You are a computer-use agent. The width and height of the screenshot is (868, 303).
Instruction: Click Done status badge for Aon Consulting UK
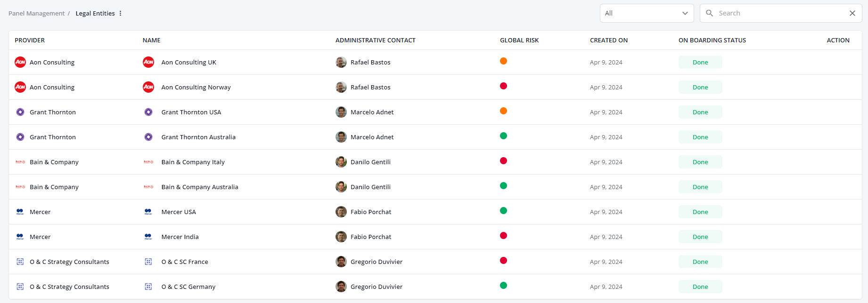pos(700,62)
